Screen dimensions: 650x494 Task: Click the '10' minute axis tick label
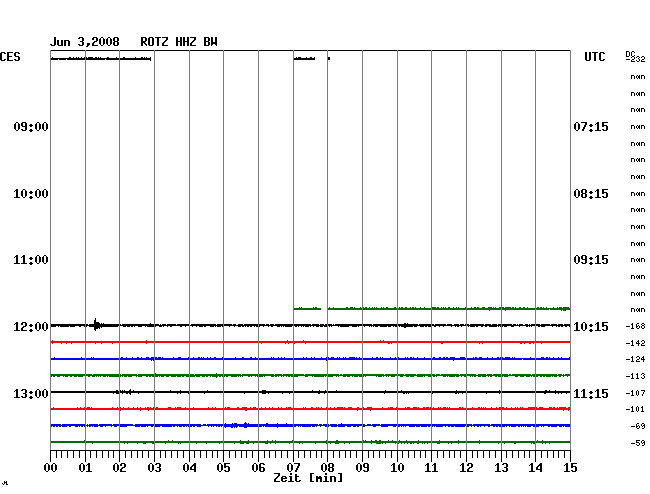397,468
